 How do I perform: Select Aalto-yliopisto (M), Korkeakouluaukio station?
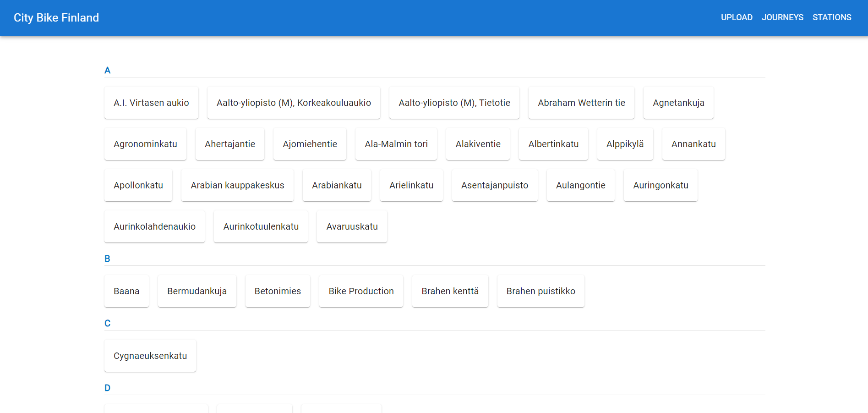click(294, 103)
